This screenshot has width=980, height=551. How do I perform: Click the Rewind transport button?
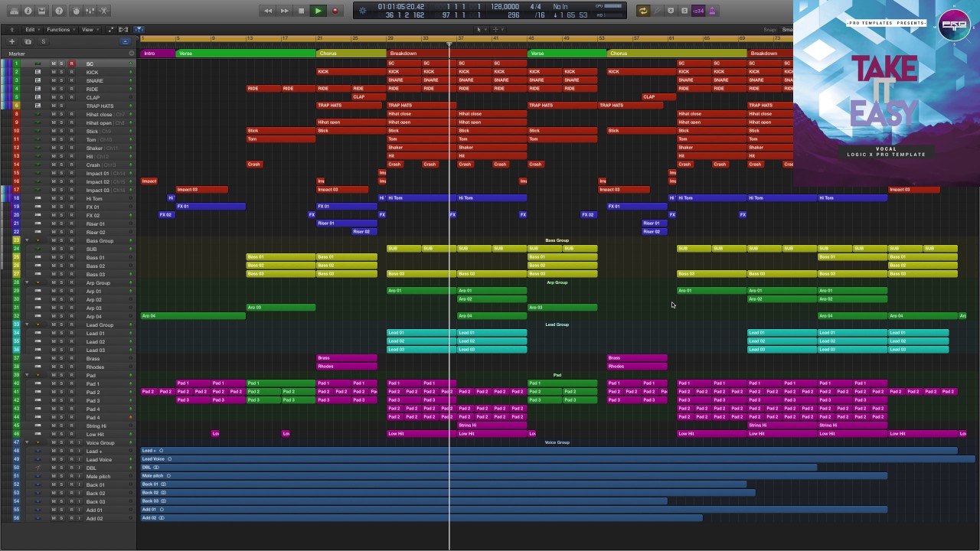[x=267, y=11]
